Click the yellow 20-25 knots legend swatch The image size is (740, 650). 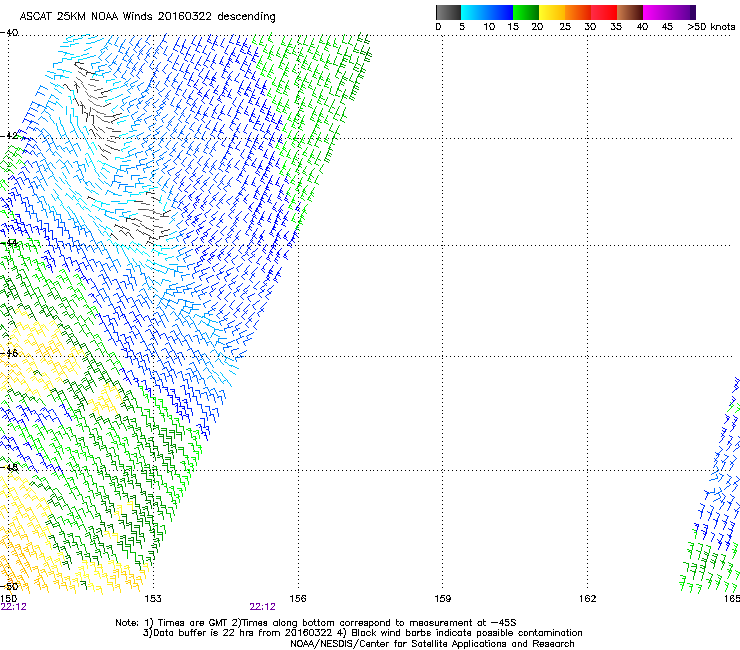coord(552,12)
